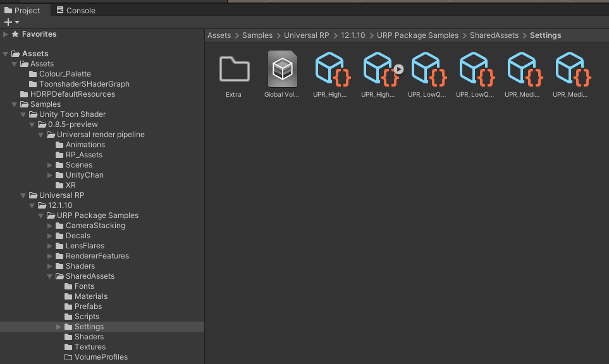Select the ToonshaderSHaderGraph folder

[80, 84]
